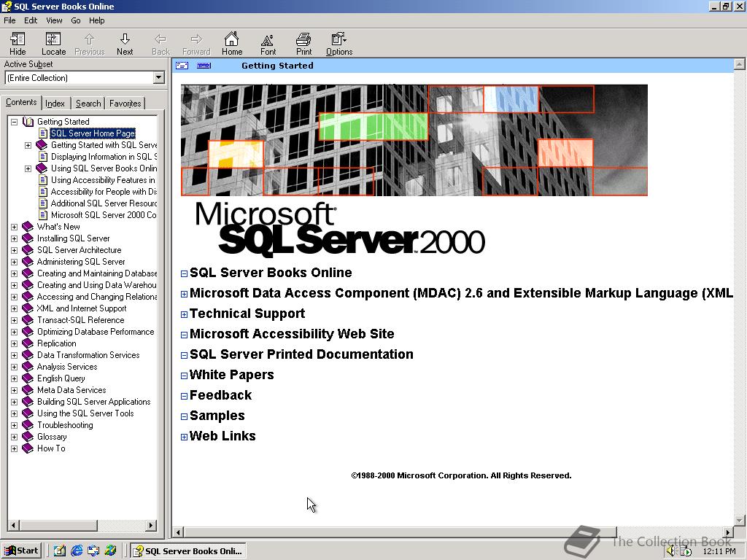Switch to the Favorites tab
The width and height of the screenshot is (747, 560).
[x=125, y=104]
